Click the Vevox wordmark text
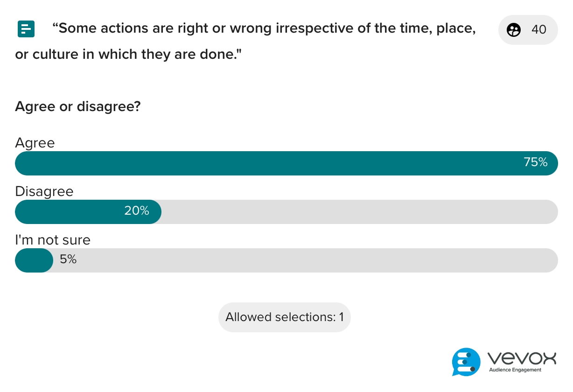This screenshot has height=392, width=573. point(522,358)
